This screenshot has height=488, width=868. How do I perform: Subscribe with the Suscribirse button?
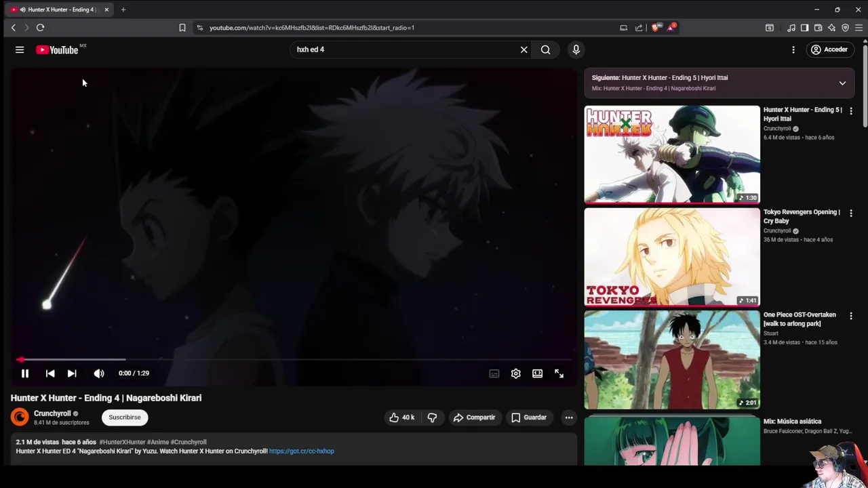(125, 418)
